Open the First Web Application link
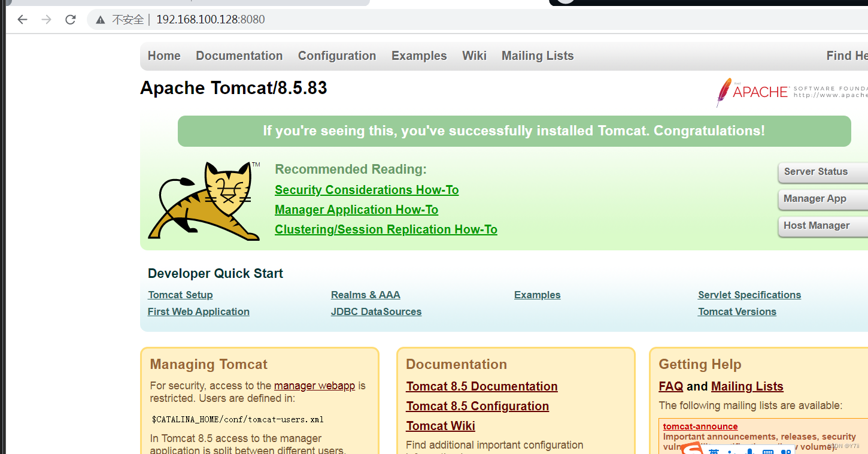Image resolution: width=868 pixels, height=454 pixels. click(199, 311)
